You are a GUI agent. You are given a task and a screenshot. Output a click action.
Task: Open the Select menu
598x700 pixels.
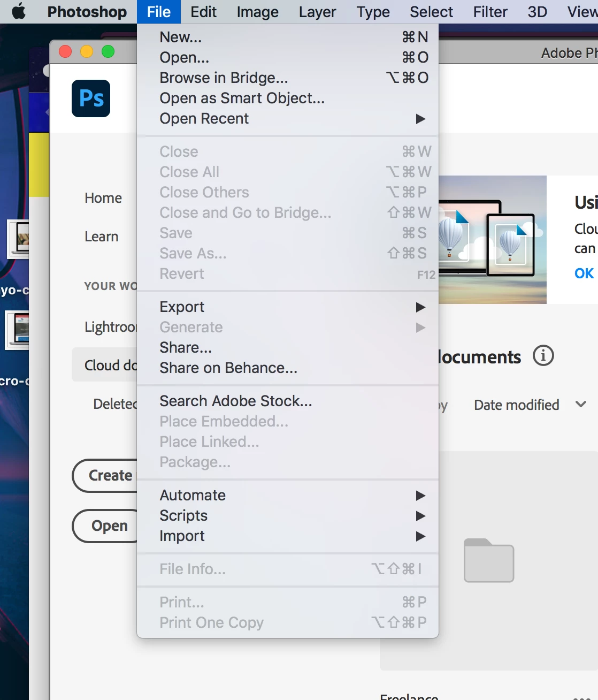[x=431, y=12]
